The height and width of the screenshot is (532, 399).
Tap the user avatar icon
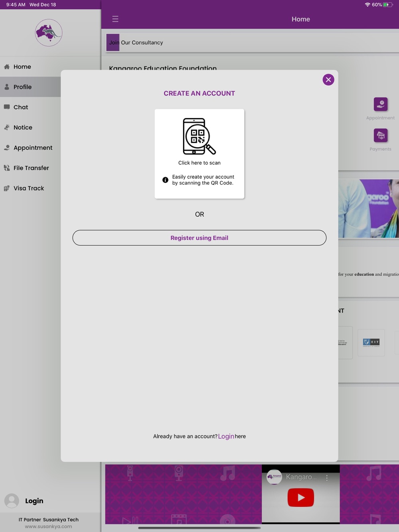(12, 501)
